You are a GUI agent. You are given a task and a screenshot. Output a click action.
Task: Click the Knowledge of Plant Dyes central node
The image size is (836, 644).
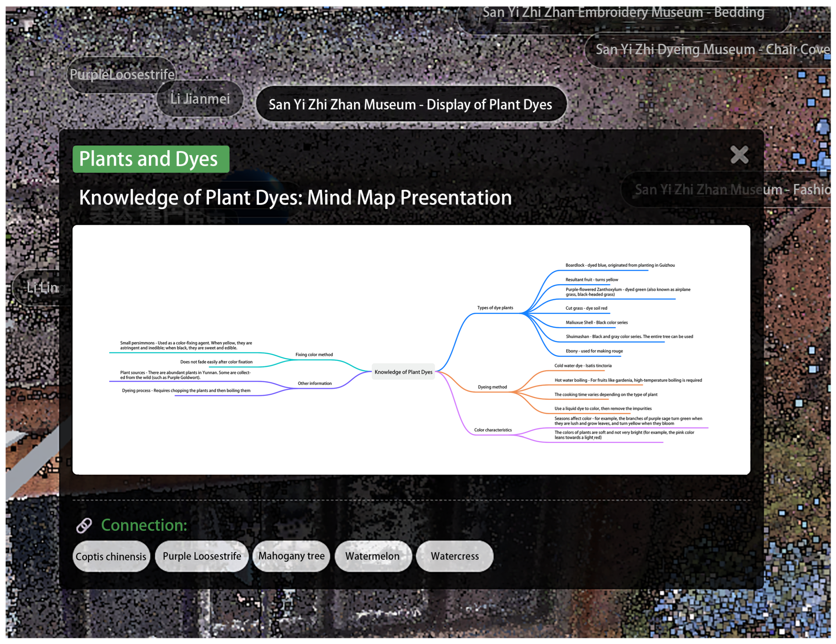tap(403, 372)
